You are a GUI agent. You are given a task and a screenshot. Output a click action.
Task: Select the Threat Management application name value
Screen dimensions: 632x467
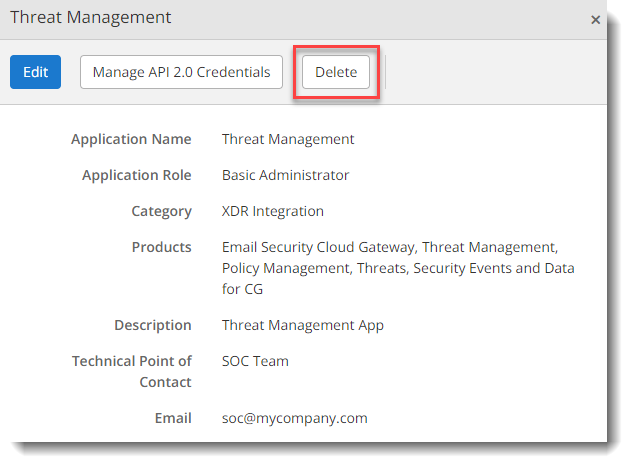[288, 139]
